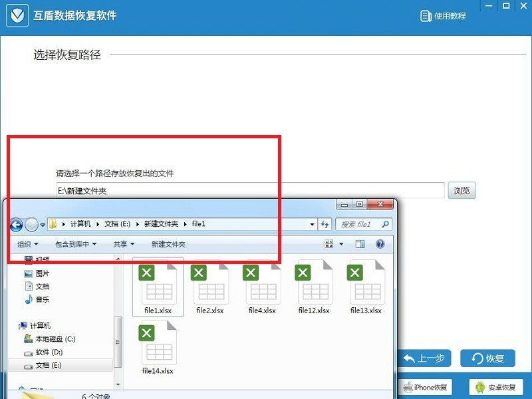This screenshot has height=399, width=532.
Task: Click the 上一步 previous step button
Action: 424,358
